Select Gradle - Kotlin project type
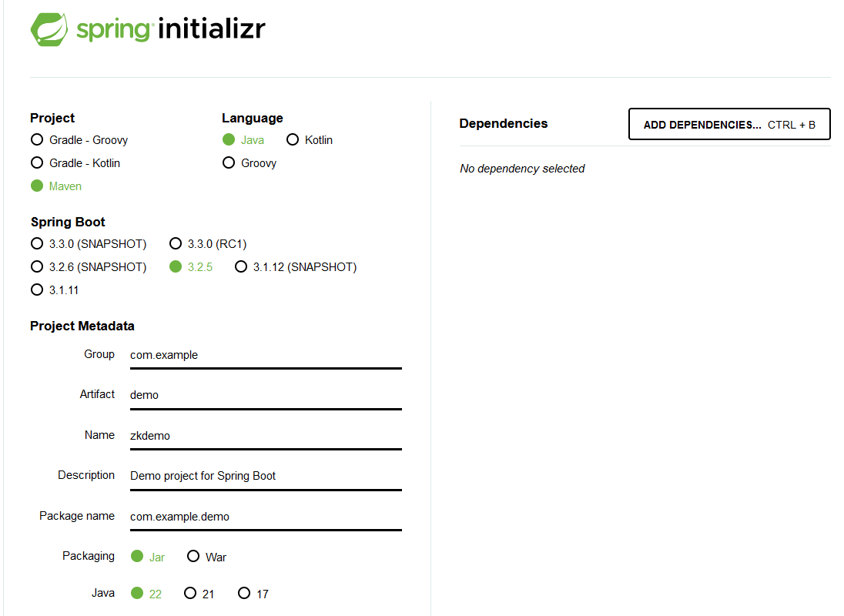844x616 pixels. pyautogui.click(x=75, y=163)
